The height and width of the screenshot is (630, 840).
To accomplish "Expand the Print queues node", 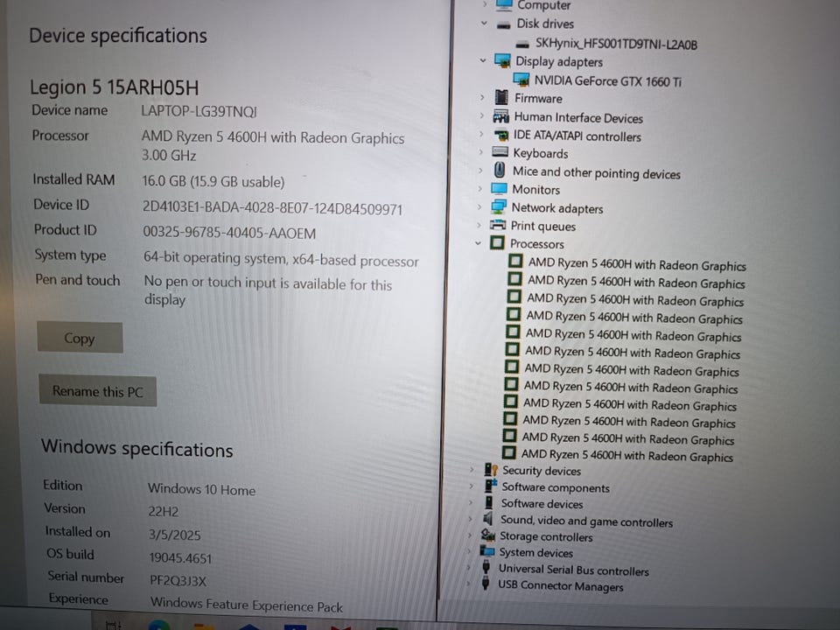I will pyautogui.click(x=479, y=225).
